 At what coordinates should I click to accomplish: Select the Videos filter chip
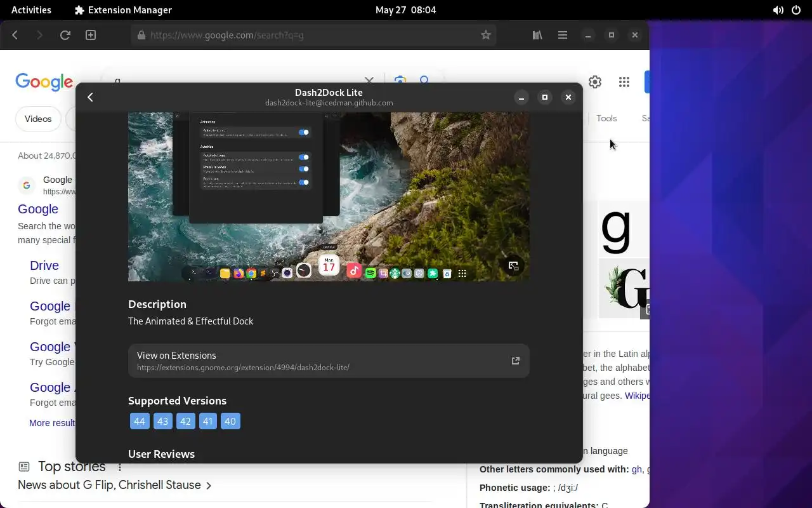[x=38, y=119]
